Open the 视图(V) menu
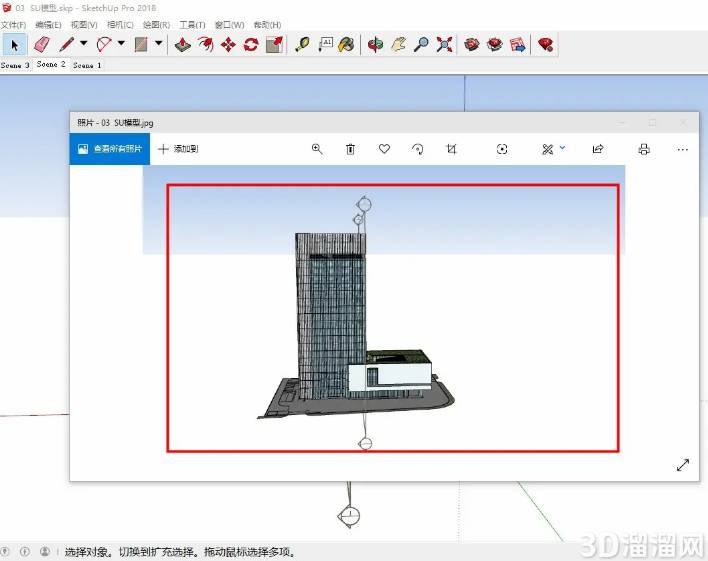Screen dimensions: 708x561 pos(84,25)
